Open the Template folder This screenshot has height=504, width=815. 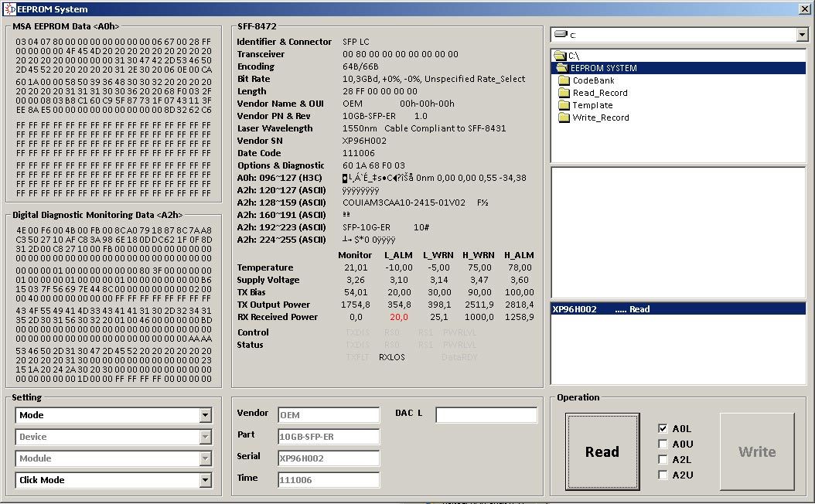[593, 105]
